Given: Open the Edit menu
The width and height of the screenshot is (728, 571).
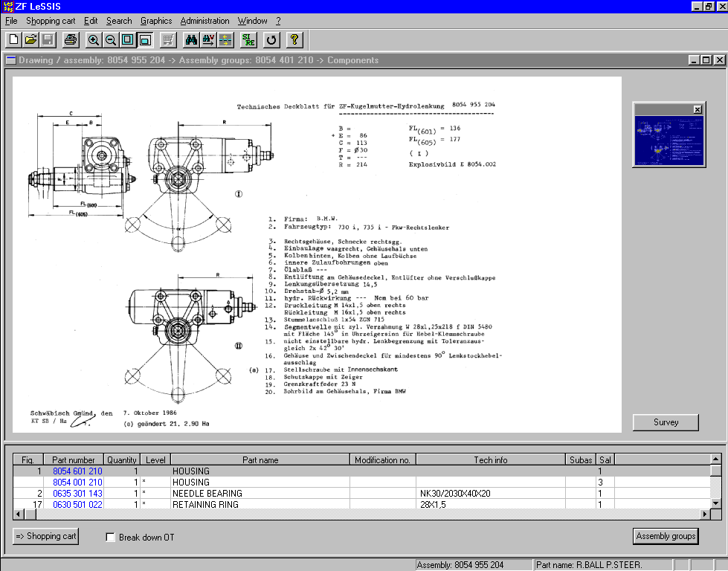Looking at the screenshot, I should click(91, 21).
